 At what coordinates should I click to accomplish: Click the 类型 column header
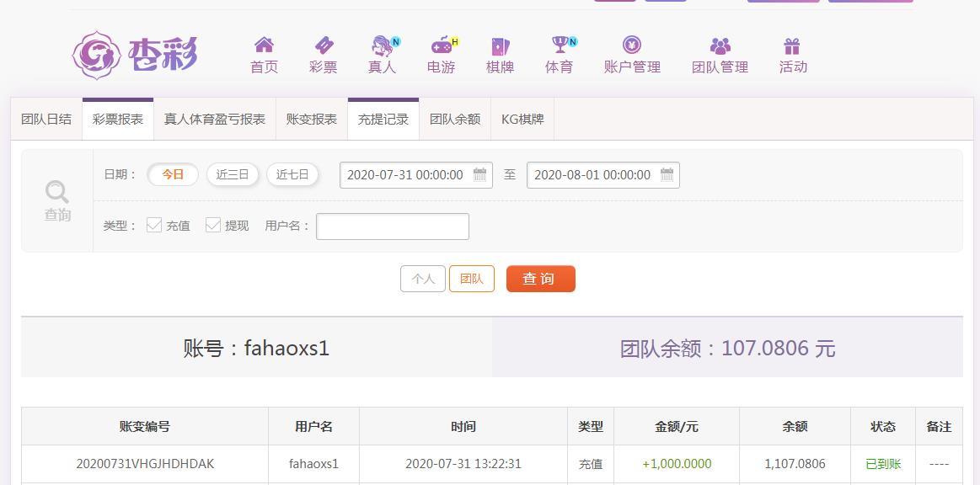tap(591, 426)
